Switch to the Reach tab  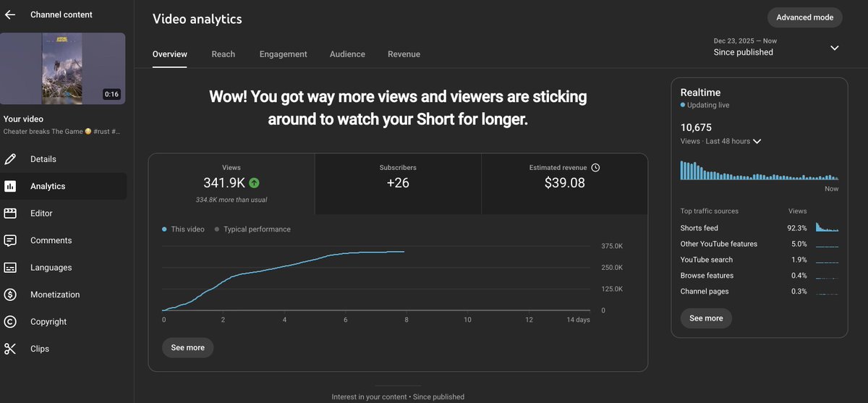[x=224, y=54]
